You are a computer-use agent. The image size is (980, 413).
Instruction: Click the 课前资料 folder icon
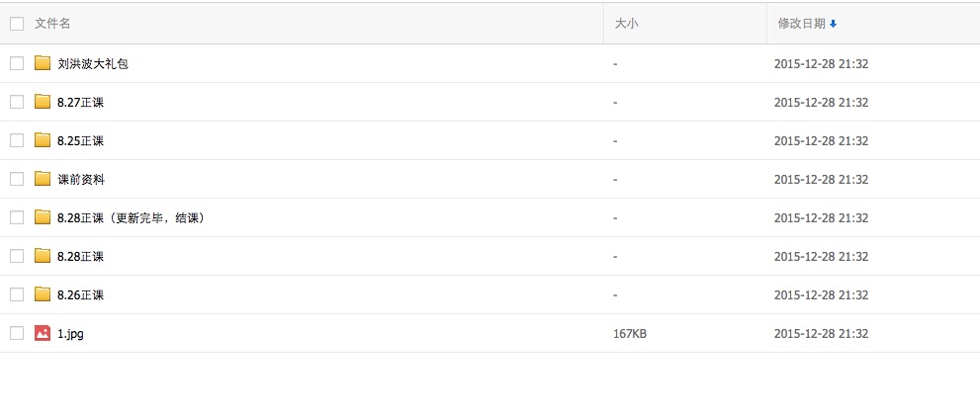click(x=42, y=179)
